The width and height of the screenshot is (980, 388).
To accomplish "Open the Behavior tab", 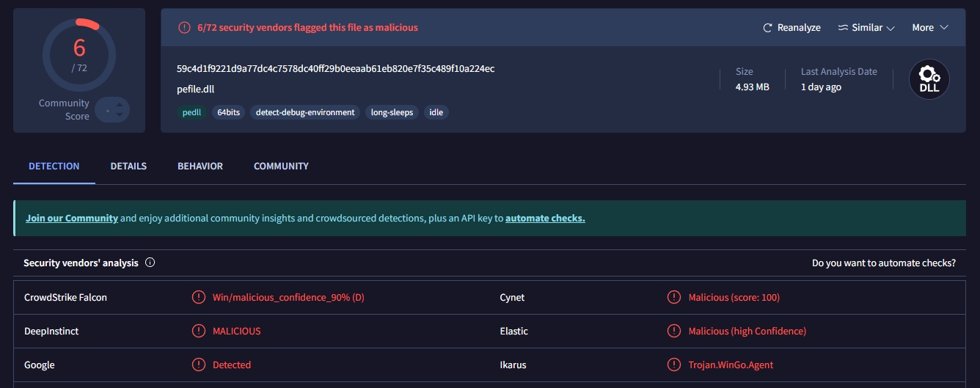I will [x=200, y=166].
